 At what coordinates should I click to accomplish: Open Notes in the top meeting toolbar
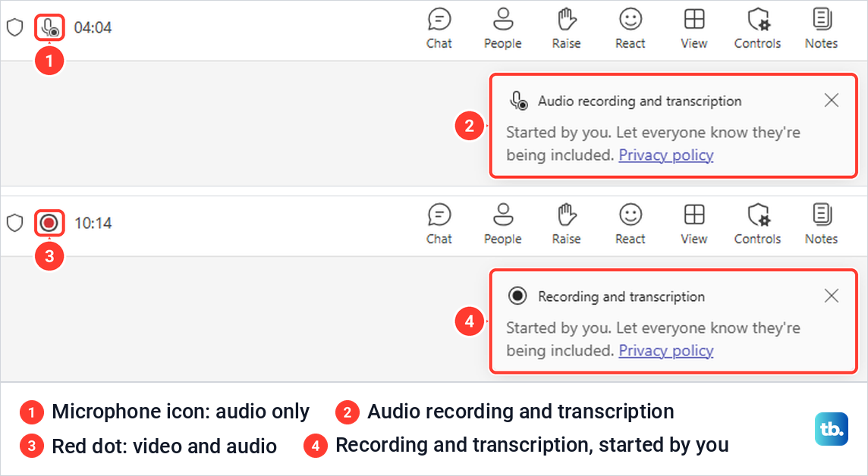coord(822,29)
